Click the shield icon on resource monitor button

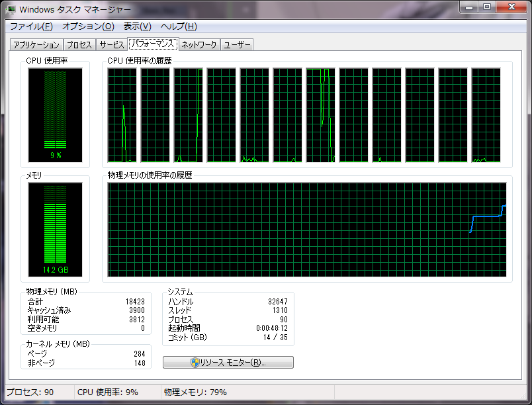195,363
